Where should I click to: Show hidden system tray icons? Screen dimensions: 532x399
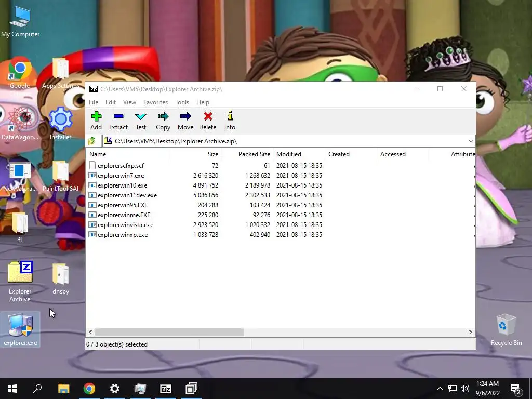(440, 389)
